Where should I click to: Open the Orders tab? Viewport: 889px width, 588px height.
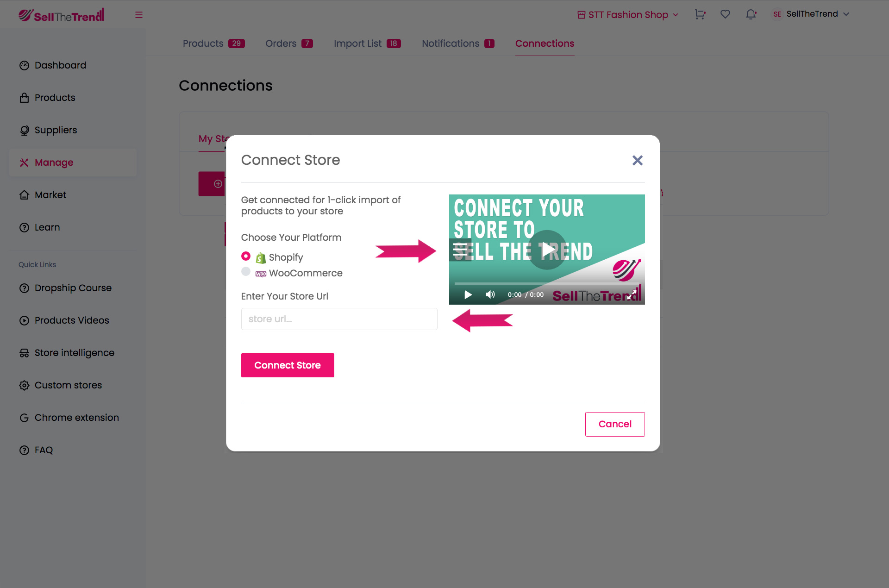289,44
